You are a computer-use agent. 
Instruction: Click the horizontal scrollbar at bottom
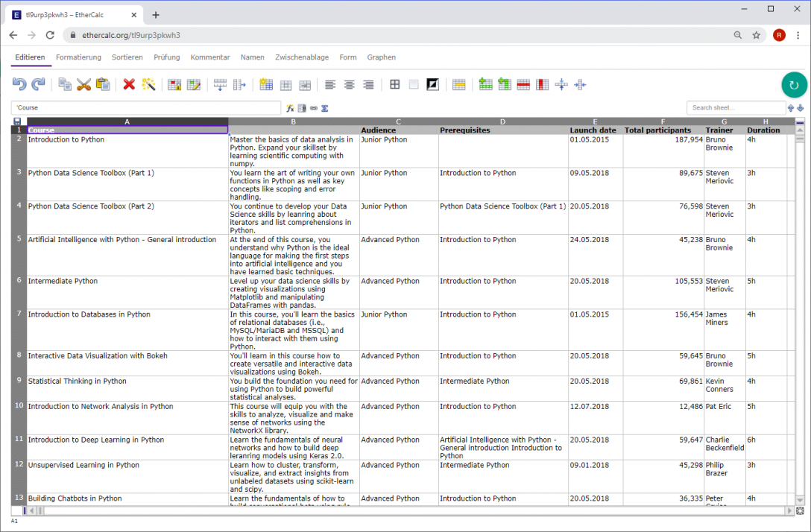click(408, 511)
